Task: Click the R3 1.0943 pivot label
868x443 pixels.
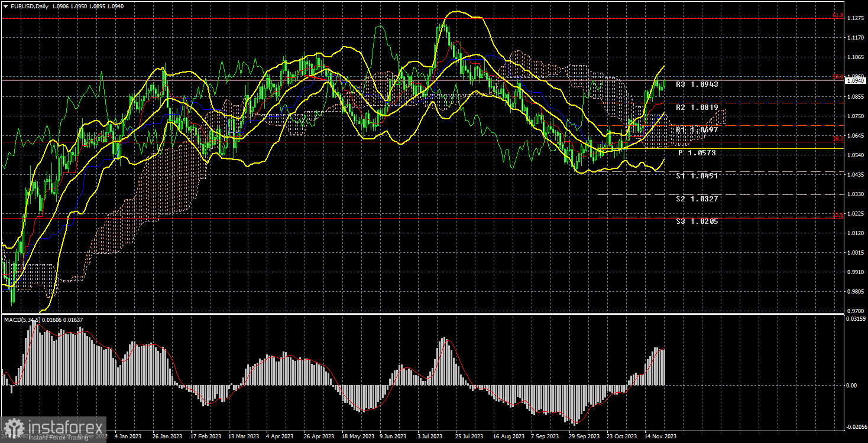Action: point(697,84)
